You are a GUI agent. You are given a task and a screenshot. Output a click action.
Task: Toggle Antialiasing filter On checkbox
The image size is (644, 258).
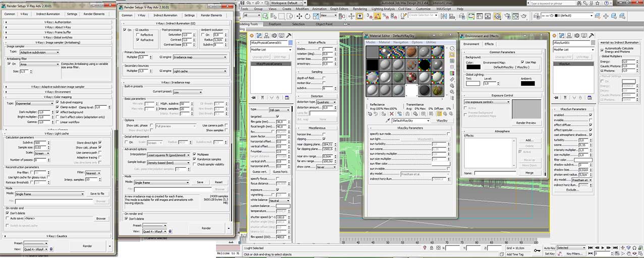tap(9, 63)
